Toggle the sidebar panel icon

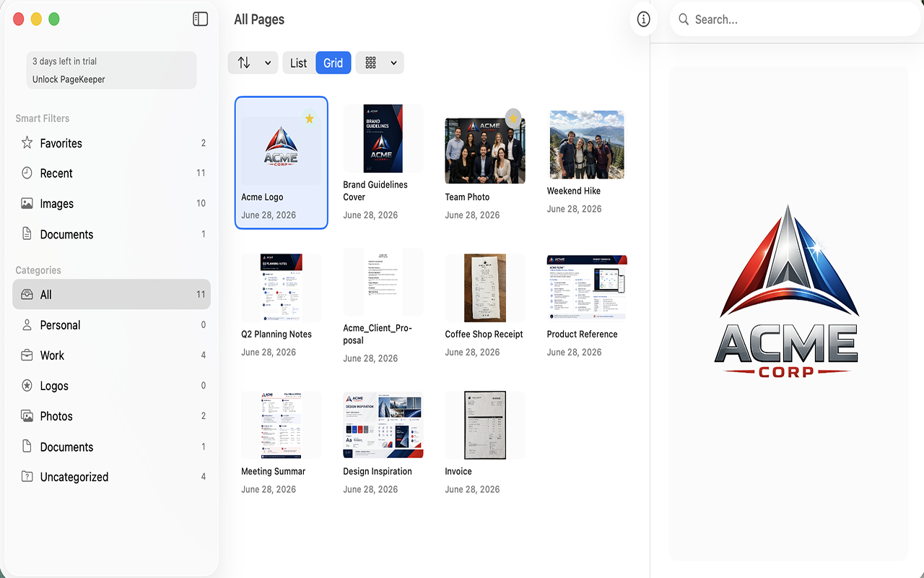click(x=201, y=20)
